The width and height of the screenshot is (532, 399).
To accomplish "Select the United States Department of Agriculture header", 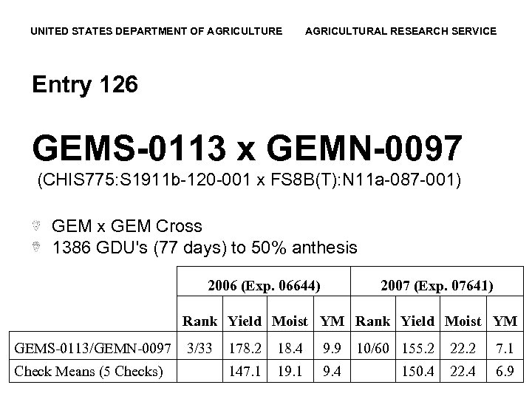I will coord(156,31).
